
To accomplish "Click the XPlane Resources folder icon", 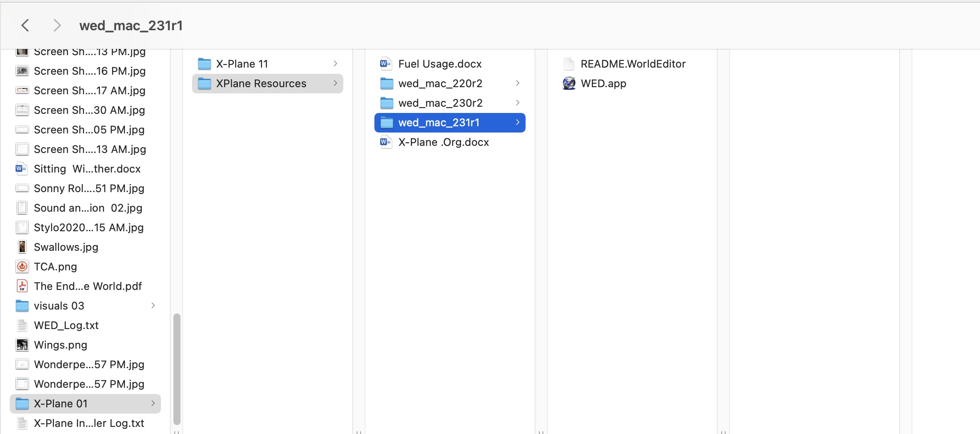I will (x=205, y=83).
